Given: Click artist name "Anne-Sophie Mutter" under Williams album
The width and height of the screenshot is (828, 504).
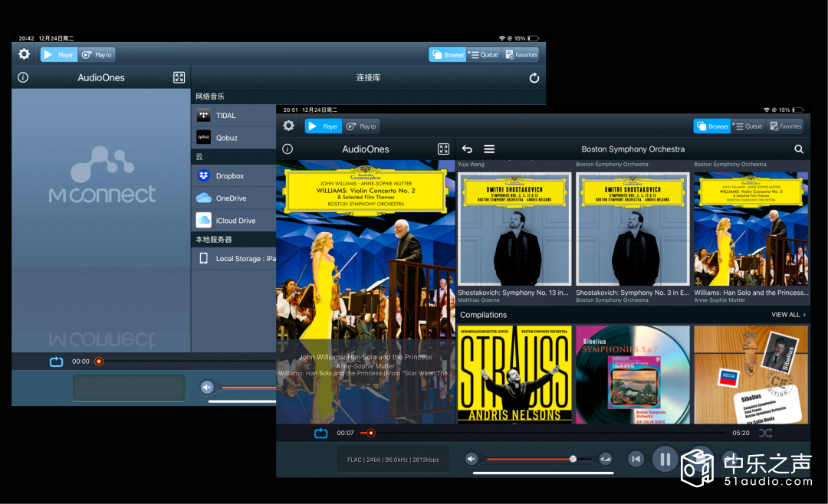Looking at the screenshot, I should point(720,300).
